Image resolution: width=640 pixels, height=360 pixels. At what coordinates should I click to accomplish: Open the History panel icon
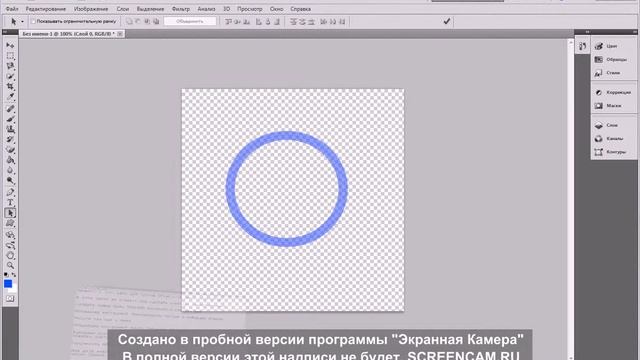(582, 46)
